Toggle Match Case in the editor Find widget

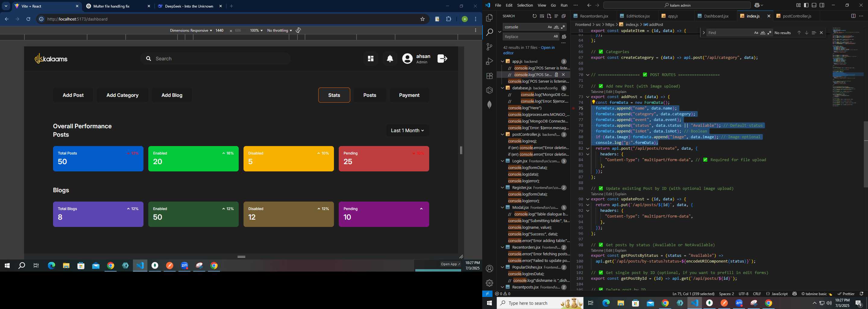pos(756,33)
